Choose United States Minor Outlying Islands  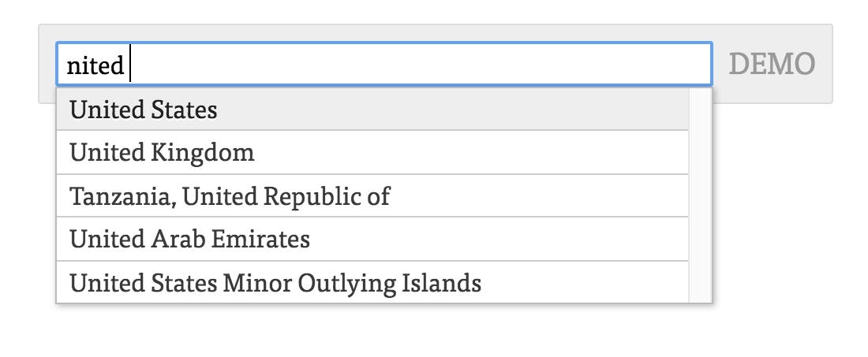tap(275, 282)
